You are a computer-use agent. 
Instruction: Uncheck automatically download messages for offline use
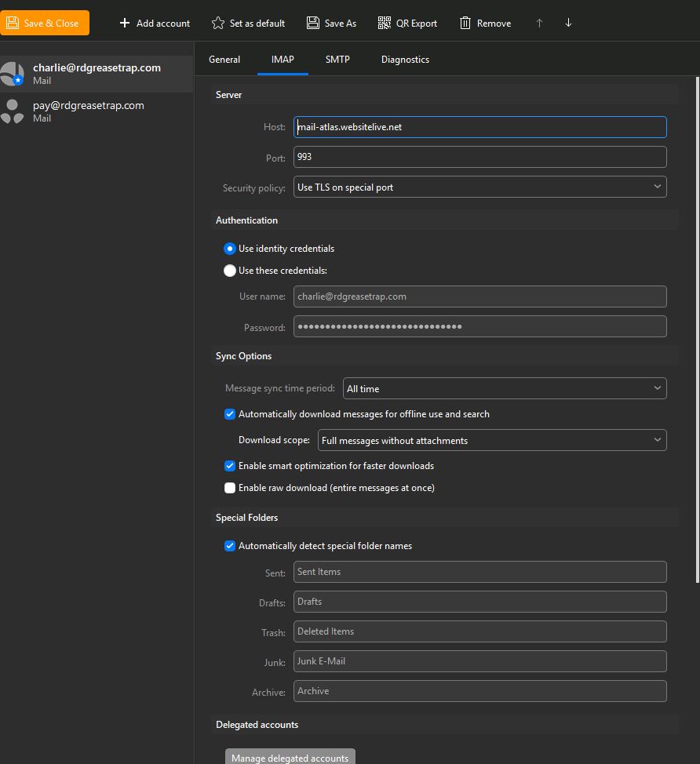click(x=230, y=414)
